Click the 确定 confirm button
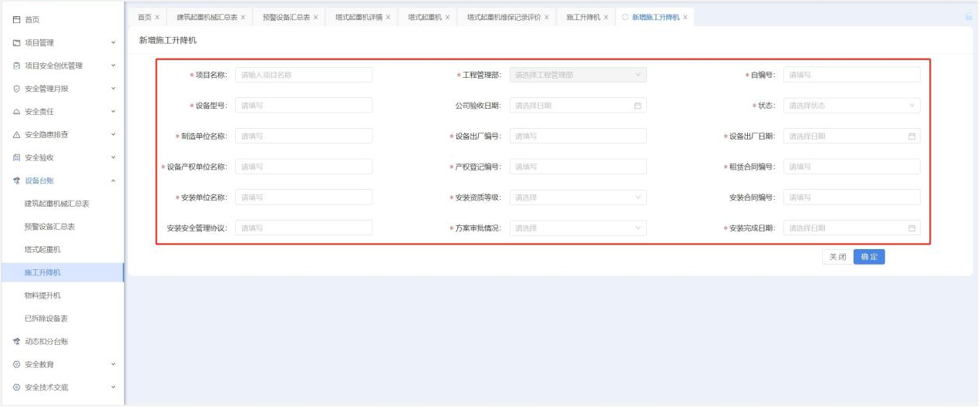The width and height of the screenshot is (980, 408). (869, 257)
